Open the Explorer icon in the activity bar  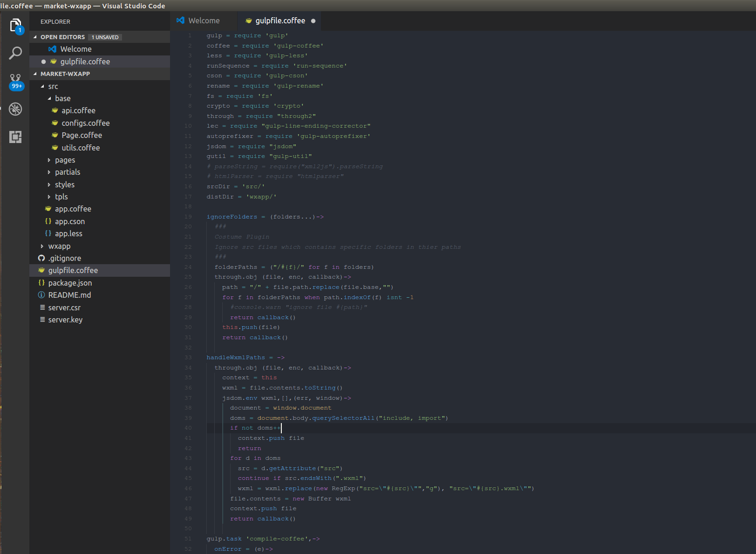point(15,25)
